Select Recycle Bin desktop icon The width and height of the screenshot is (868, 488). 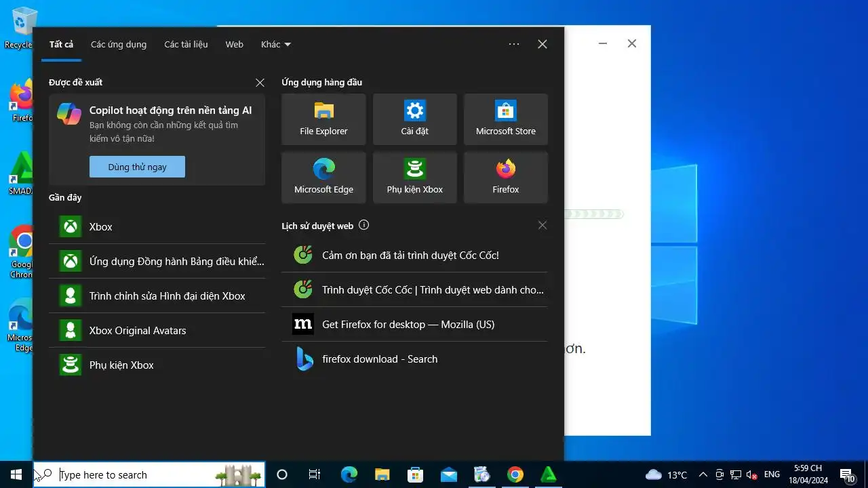click(x=22, y=28)
